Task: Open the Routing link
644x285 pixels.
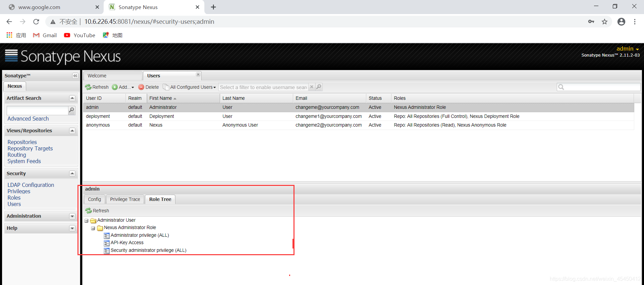Action: coord(17,155)
